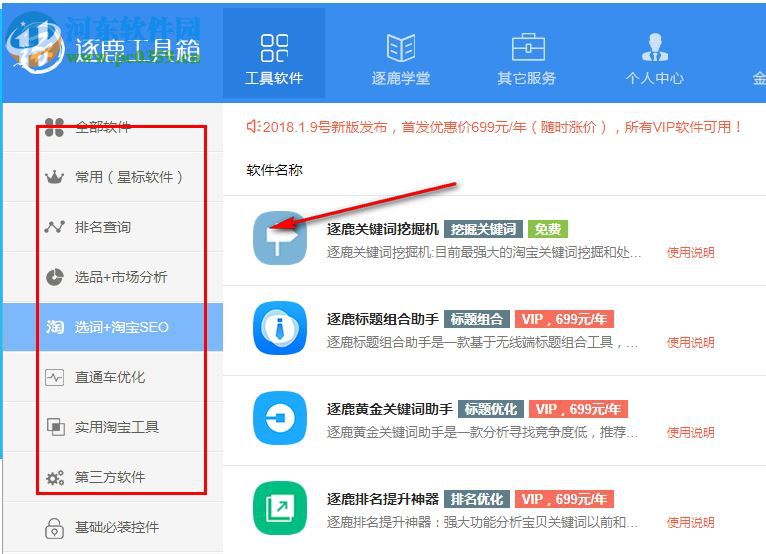Click the open-book icon for 逐鹿学堂

401,48
